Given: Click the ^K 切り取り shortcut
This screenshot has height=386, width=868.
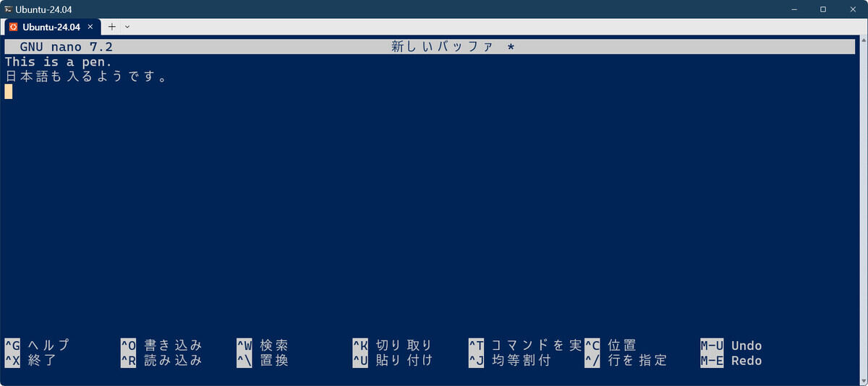Looking at the screenshot, I should pos(393,346).
